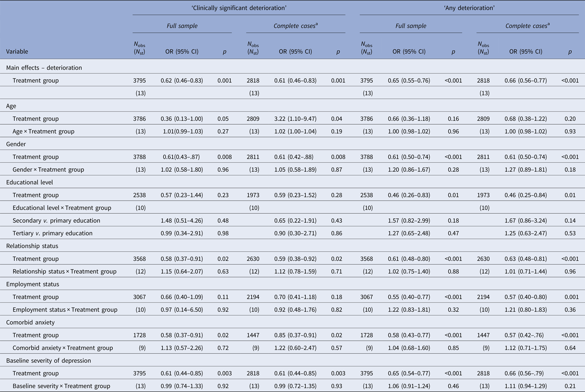Click the 'Clinically significant deterioration' column group header

(x=239, y=7)
